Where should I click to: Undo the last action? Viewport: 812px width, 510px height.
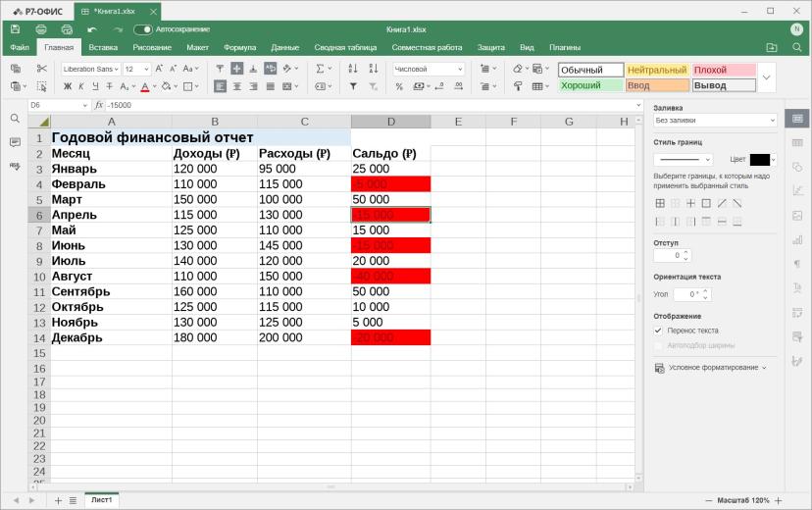pyautogui.click(x=92, y=29)
